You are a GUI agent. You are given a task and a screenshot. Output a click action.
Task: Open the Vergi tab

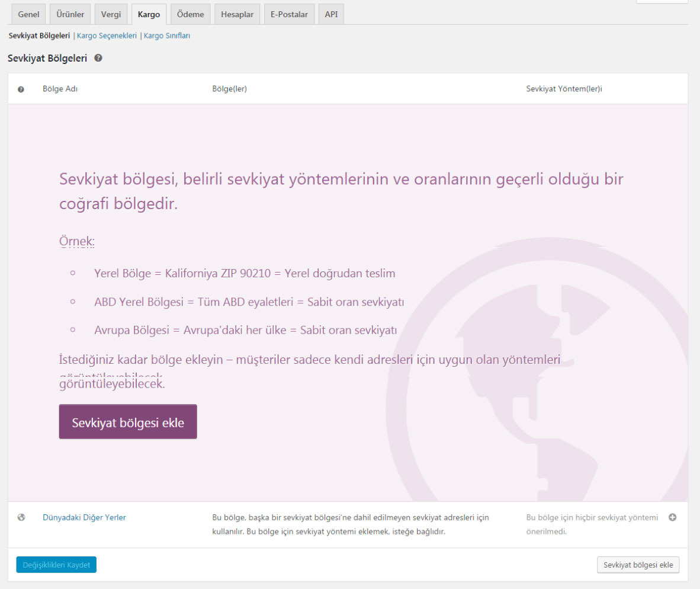[111, 14]
